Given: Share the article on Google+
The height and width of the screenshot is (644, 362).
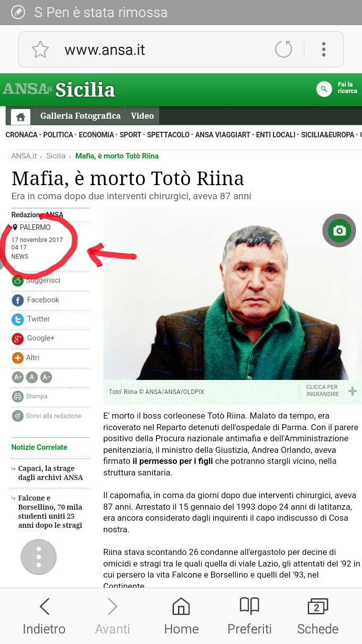Looking at the screenshot, I should pos(33,338).
